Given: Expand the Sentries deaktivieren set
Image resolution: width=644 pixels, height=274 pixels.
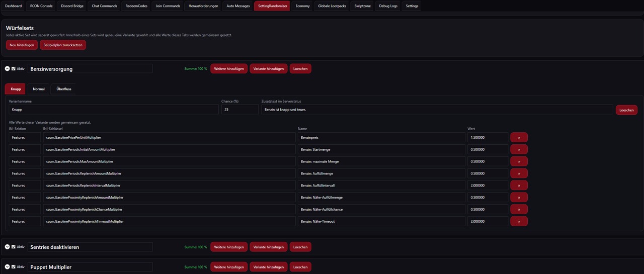Looking at the screenshot, I should (7, 247).
